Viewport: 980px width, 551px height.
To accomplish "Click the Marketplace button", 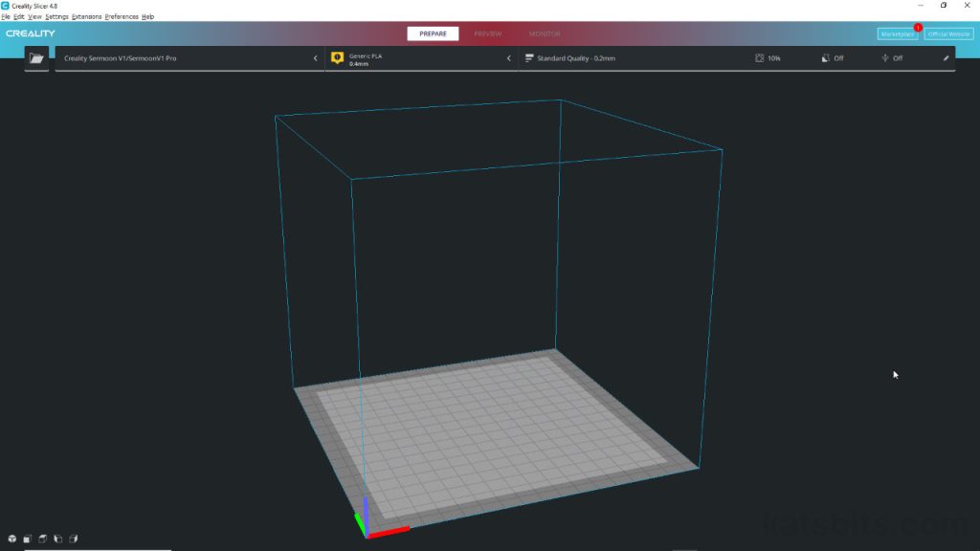I will [896, 33].
